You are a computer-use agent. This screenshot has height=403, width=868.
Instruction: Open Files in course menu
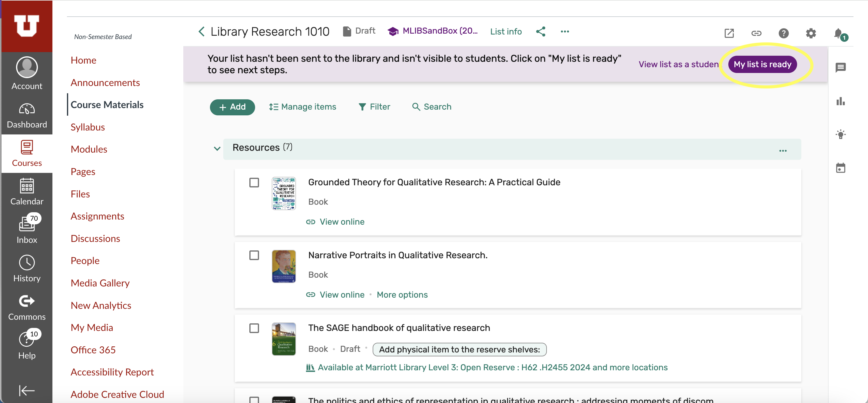[80, 194]
